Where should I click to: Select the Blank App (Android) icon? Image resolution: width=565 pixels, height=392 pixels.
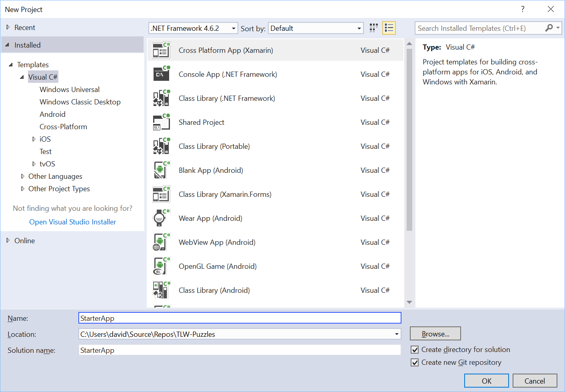point(162,170)
